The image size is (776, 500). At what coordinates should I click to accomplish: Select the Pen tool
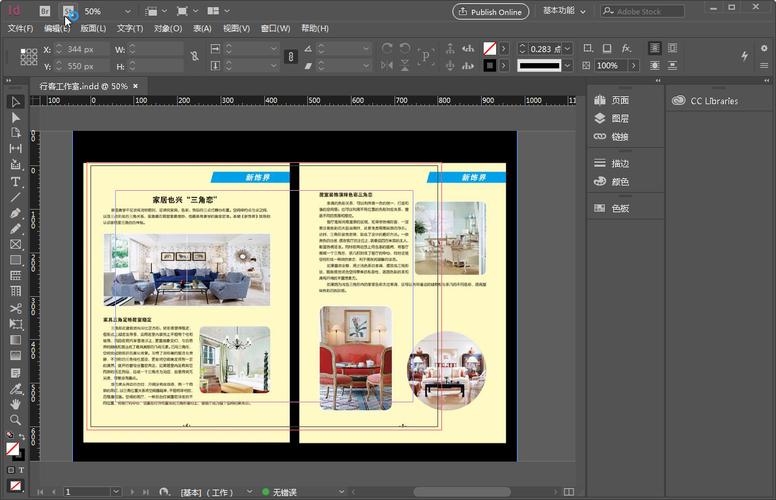click(x=15, y=213)
